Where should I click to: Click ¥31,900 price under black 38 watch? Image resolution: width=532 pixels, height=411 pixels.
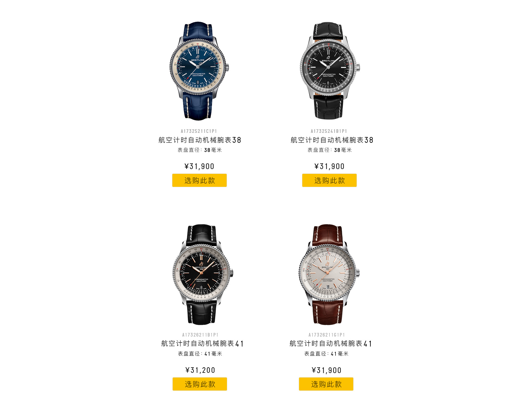[329, 166]
